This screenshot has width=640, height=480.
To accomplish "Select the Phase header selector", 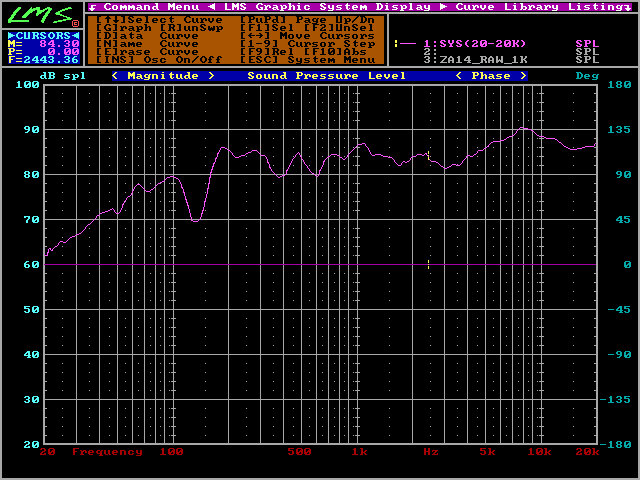I will (x=491, y=76).
